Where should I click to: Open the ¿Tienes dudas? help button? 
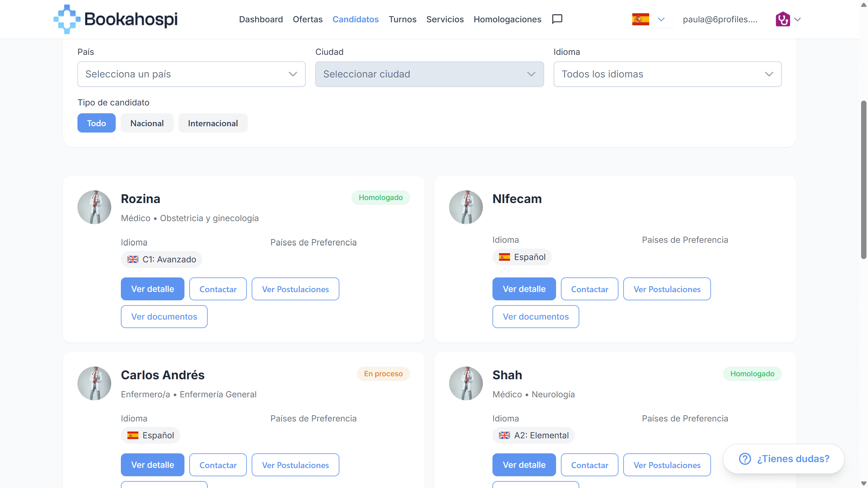coord(783,459)
